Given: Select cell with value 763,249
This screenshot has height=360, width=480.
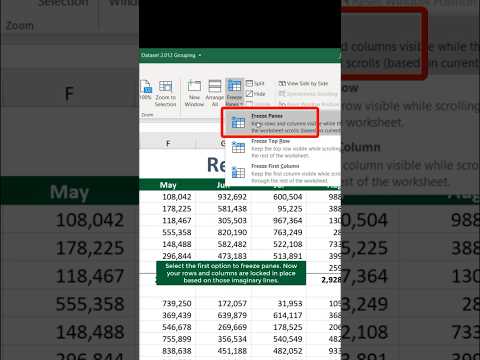Looking at the screenshot, I should pos(280,232).
